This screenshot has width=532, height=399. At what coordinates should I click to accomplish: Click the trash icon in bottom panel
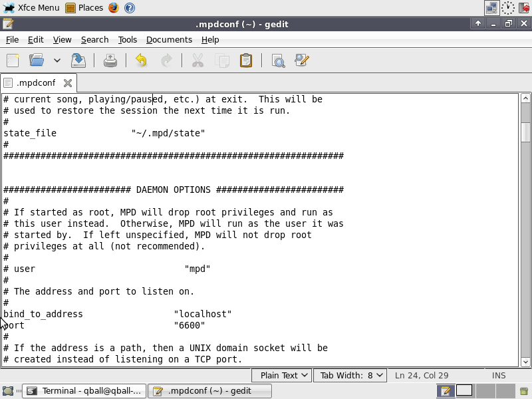524,391
